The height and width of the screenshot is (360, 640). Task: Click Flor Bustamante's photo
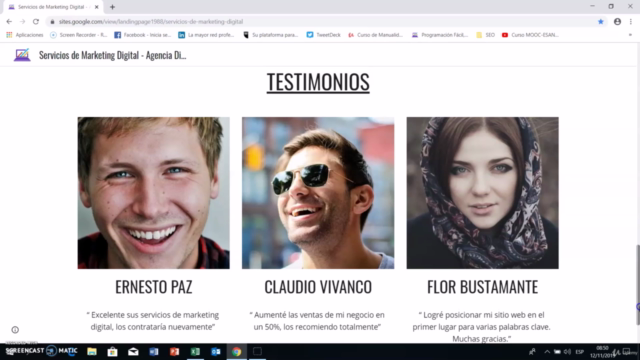point(482,193)
